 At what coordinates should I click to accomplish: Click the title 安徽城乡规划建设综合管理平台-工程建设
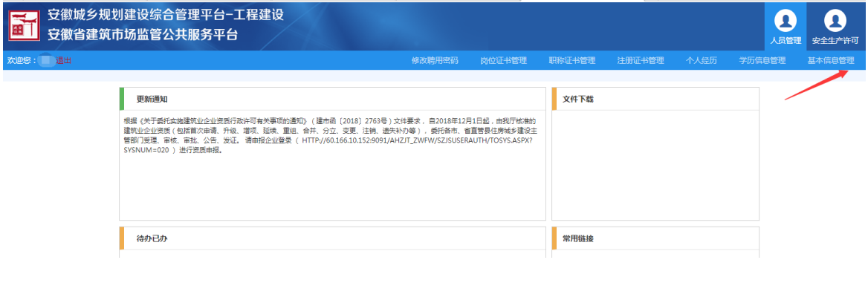point(166,15)
